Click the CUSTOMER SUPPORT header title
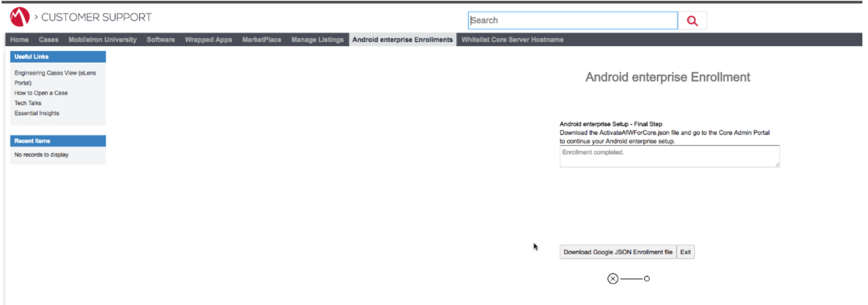 click(97, 17)
